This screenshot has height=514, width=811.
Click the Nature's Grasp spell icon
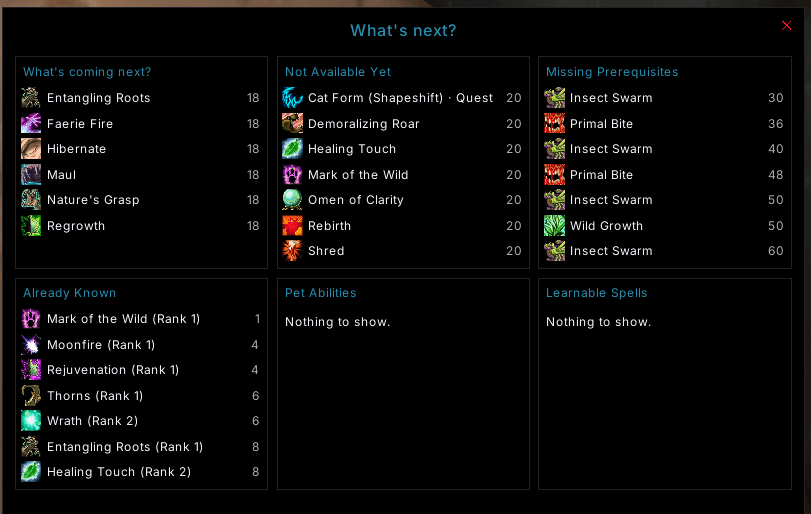[31, 200]
